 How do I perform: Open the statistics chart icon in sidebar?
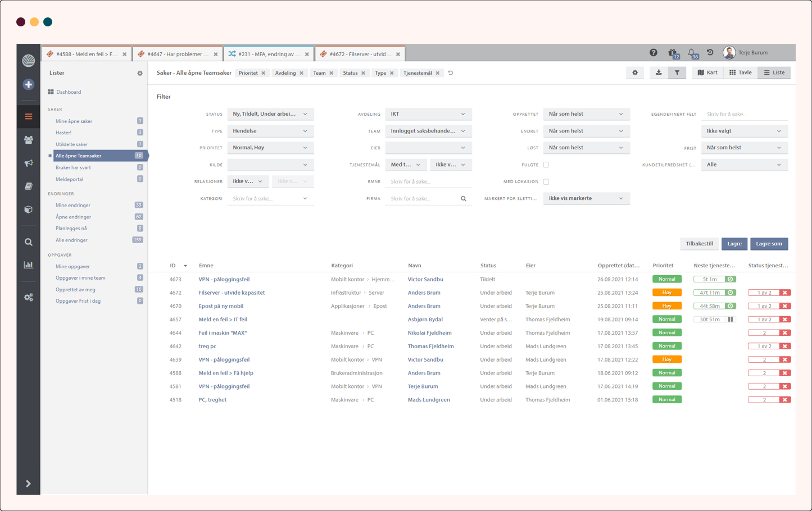pyautogui.click(x=28, y=265)
